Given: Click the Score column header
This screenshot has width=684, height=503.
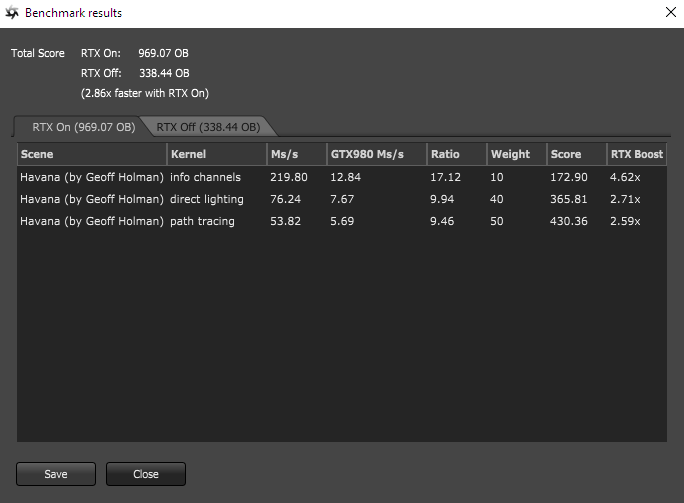Looking at the screenshot, I should (577, 154).
